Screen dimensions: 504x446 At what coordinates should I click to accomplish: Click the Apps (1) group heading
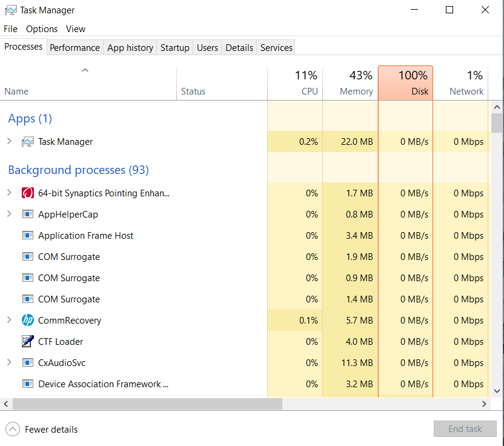point(30,119)
